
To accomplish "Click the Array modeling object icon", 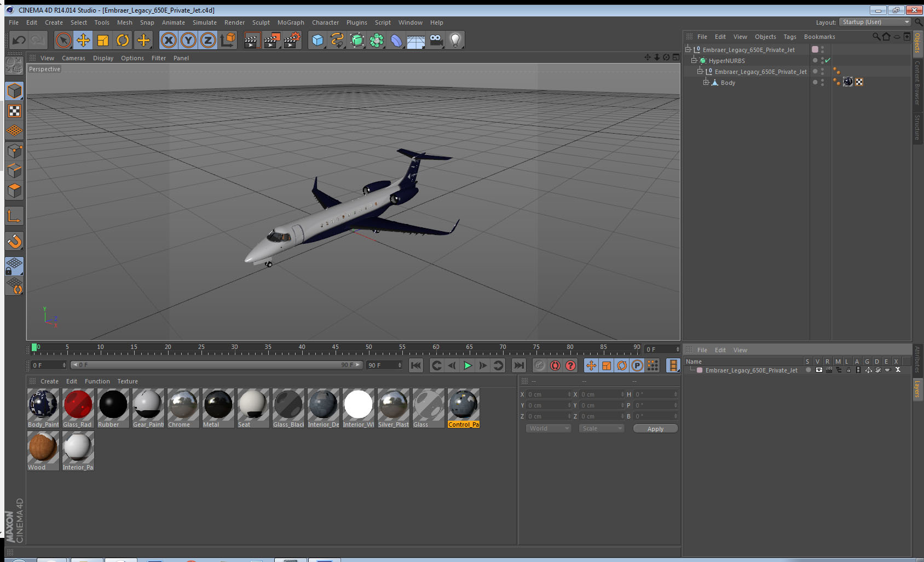I will point(377,40).
